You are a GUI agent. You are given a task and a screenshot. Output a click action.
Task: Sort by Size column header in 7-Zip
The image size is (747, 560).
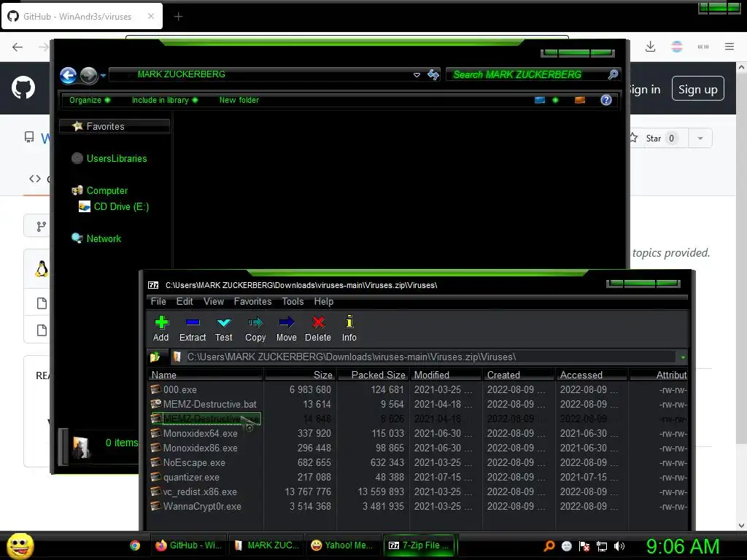300,375
